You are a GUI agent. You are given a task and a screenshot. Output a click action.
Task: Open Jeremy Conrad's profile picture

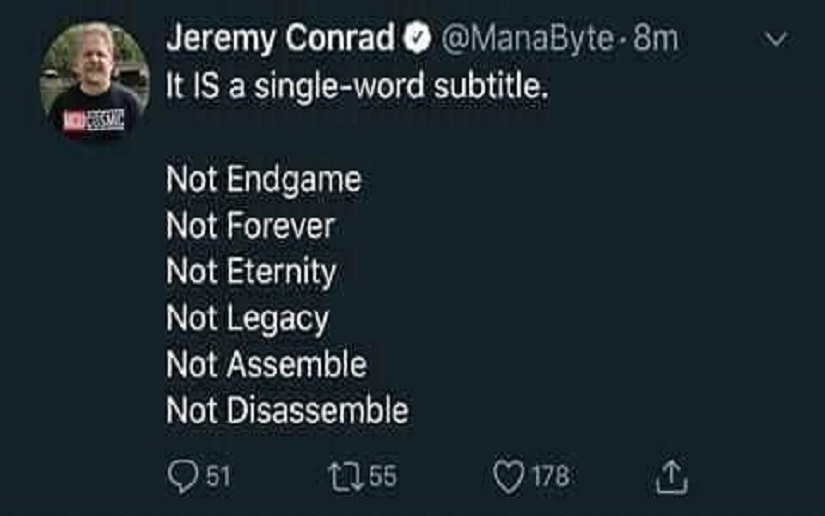coord(94,79)
